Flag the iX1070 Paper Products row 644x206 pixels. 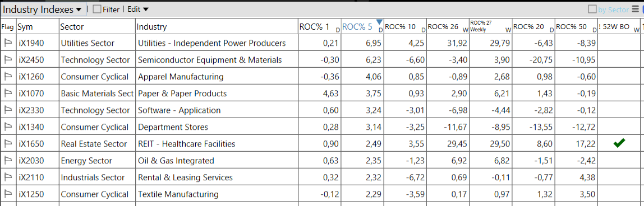click(x=8, y=93)
